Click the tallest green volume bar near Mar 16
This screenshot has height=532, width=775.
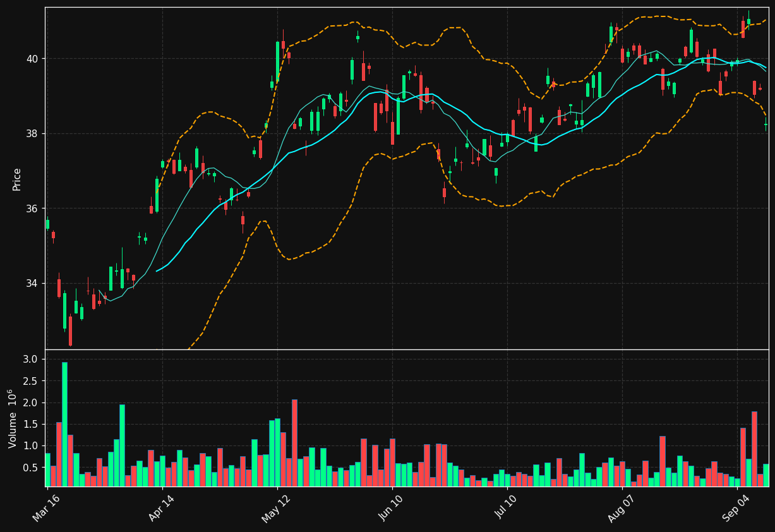point(64,424)
